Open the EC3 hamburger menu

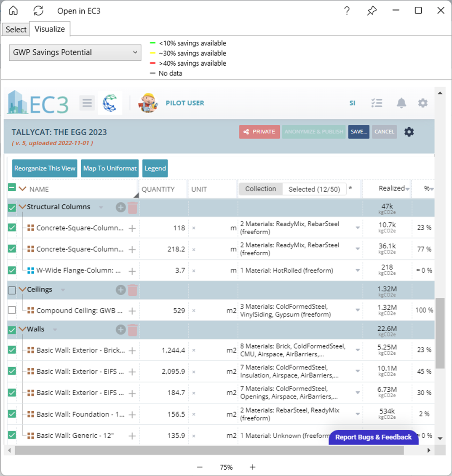tap(87, 103)
